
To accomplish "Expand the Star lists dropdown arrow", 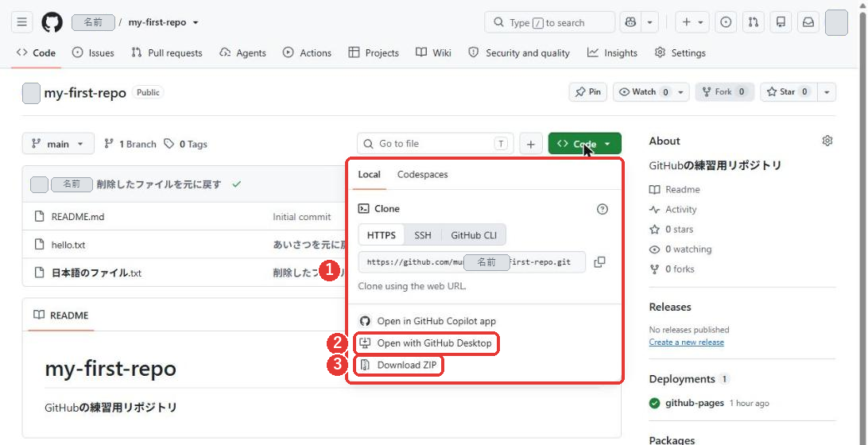I will tap(827, 92).
